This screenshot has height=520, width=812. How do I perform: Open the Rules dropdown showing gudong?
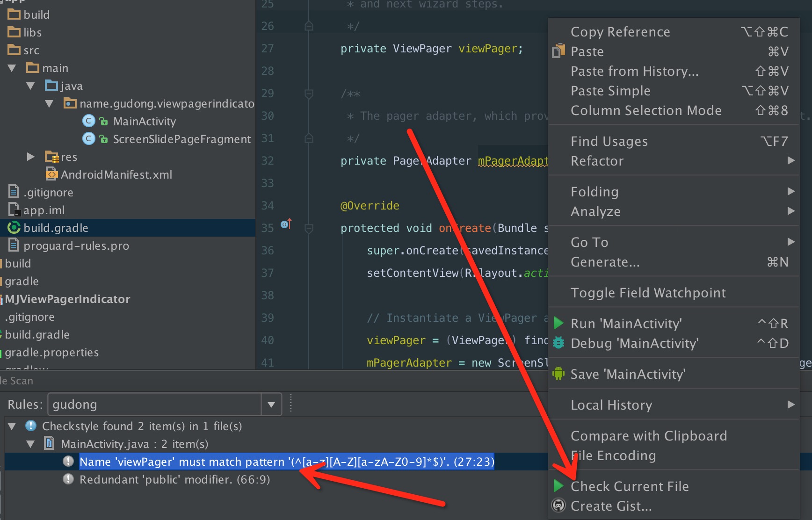point(271,404)
